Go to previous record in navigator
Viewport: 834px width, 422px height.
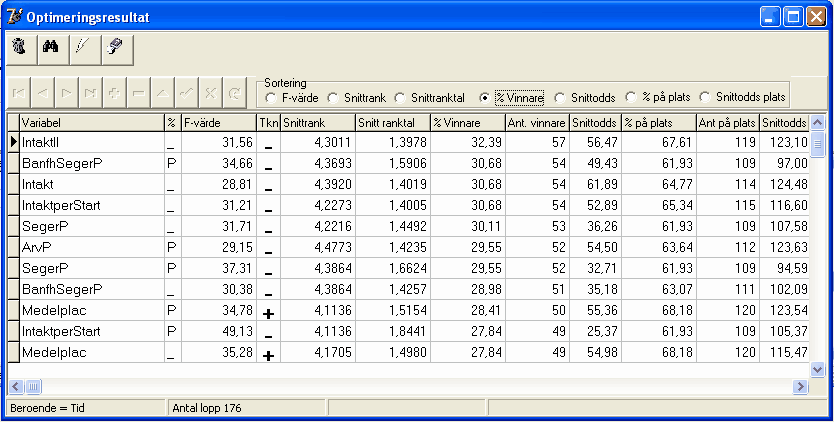coord(42,93)
